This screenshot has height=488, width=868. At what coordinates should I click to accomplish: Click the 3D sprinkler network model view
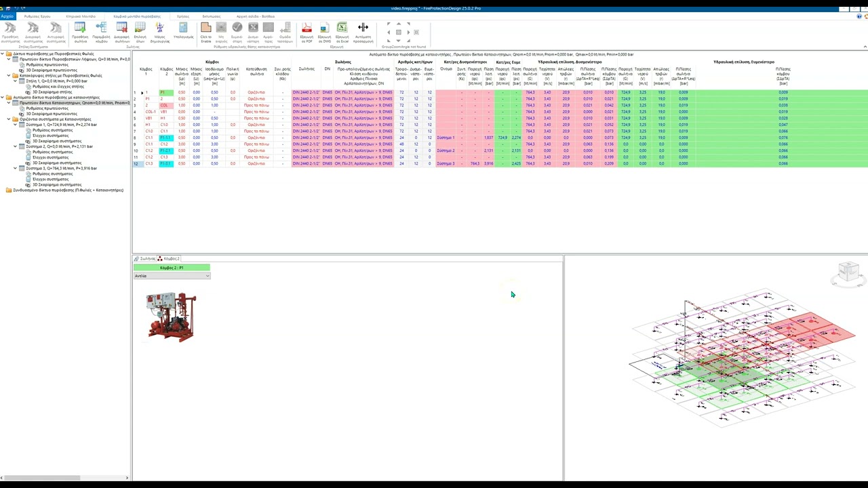click(743, 358)
